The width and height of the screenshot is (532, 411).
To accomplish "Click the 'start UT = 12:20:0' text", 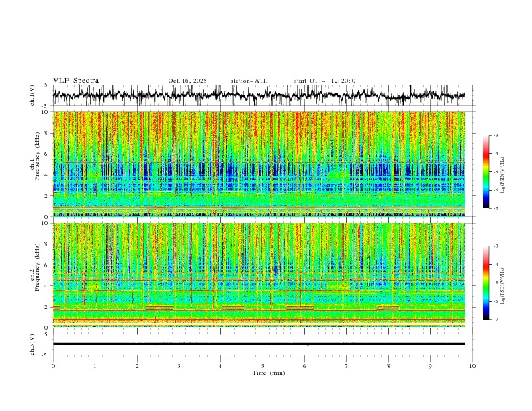I will pos(324,81).
